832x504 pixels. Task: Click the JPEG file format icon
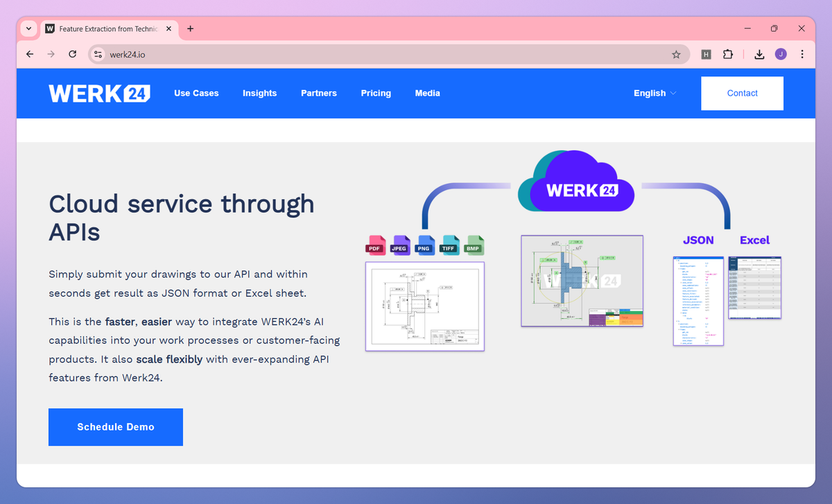click(x=401, y=245)
